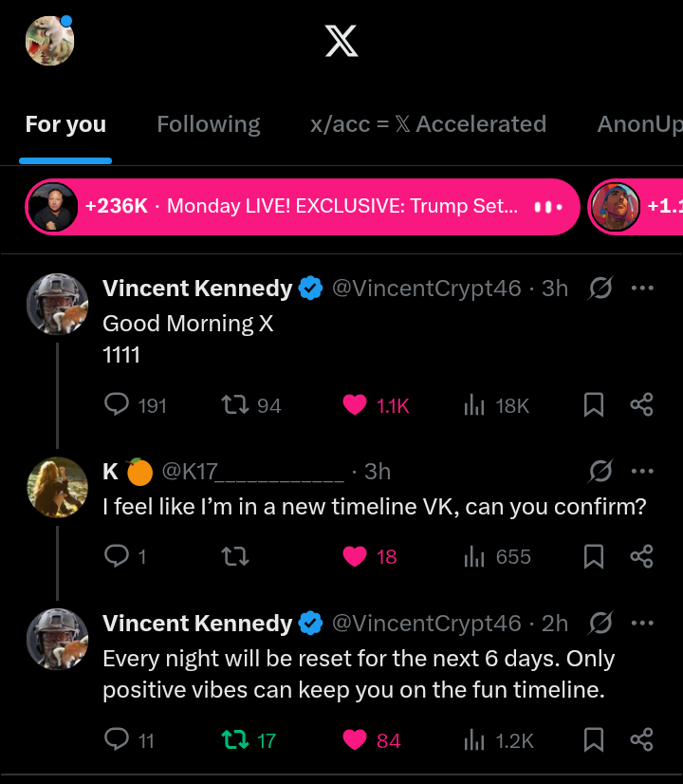Switch to the Following tab

208,124
